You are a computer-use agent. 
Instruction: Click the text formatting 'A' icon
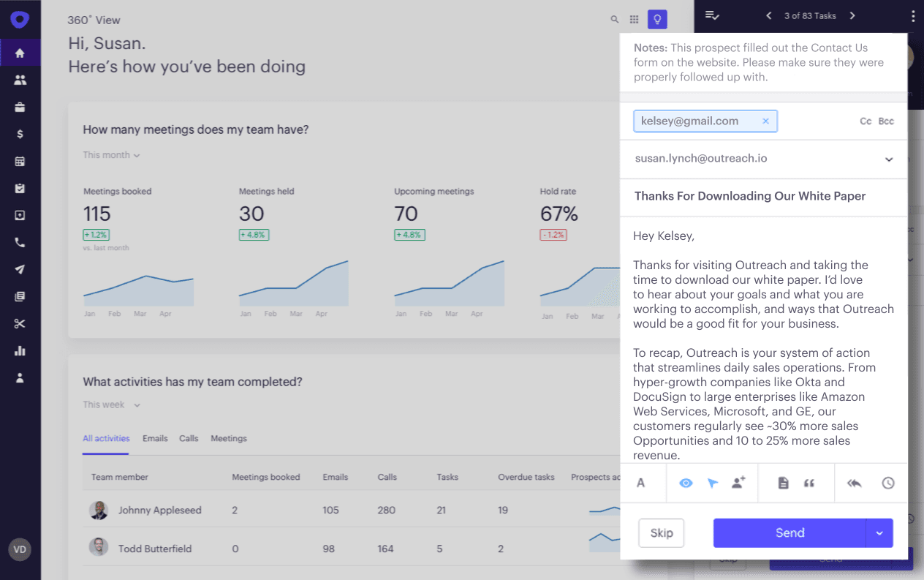[x=641, y=483]
